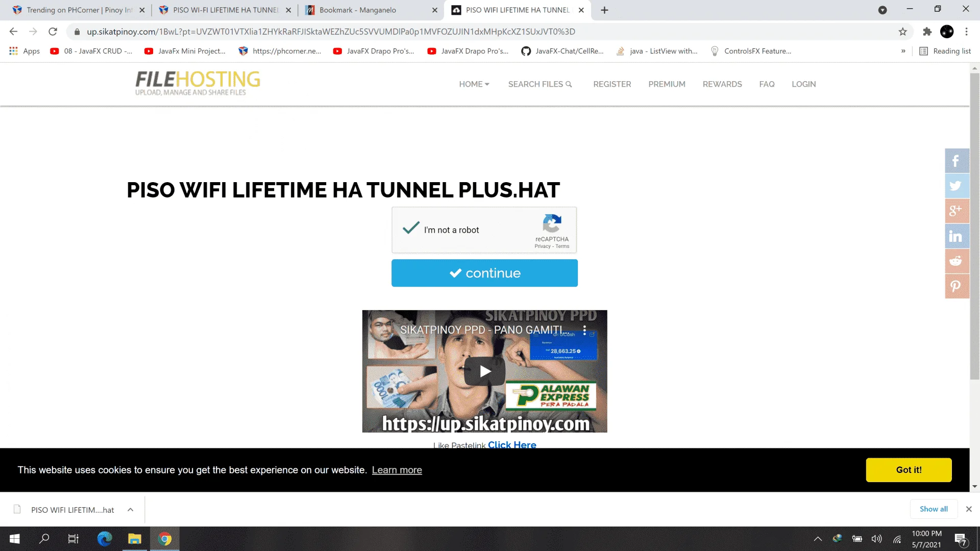This screenshot has width=980, height=551.
Task: Open Windows Start menu
Action: point(15,539)
